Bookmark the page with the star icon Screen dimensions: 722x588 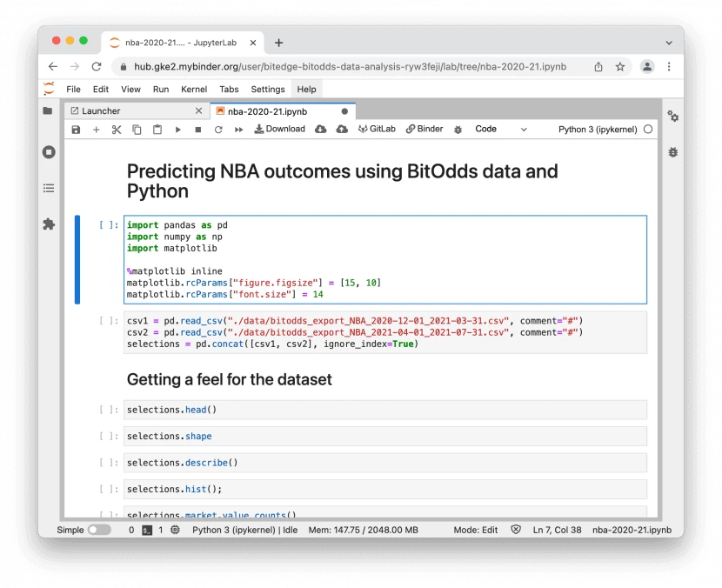(620, 67)
